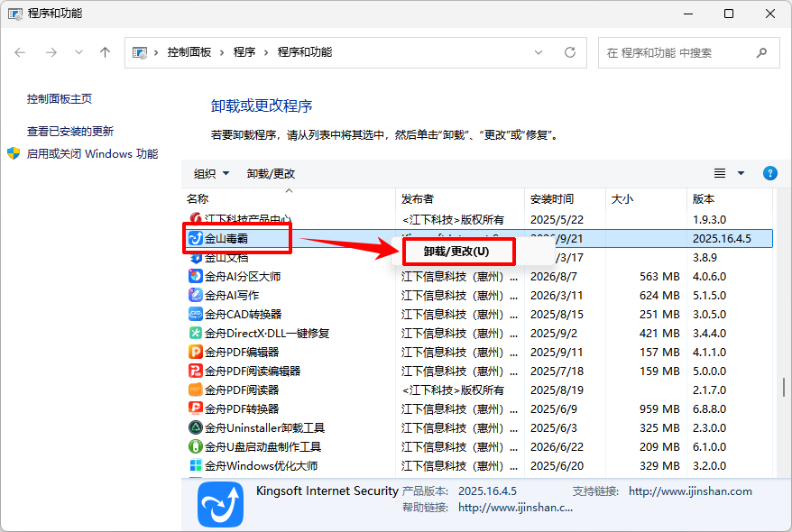This screenshot has height=532, width=792.
Task: Expand chevron after 程序 breadcrumb
Action: point(266,52)
